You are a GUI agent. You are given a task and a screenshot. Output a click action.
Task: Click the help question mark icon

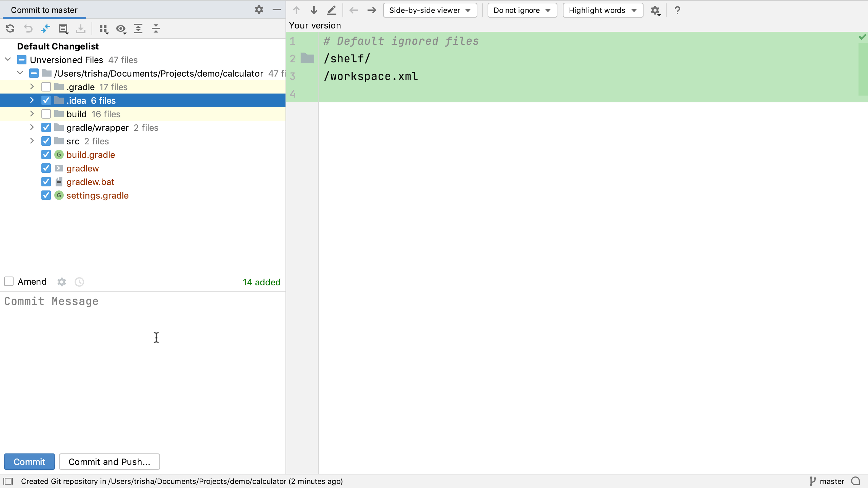click(x=677, y=11)
